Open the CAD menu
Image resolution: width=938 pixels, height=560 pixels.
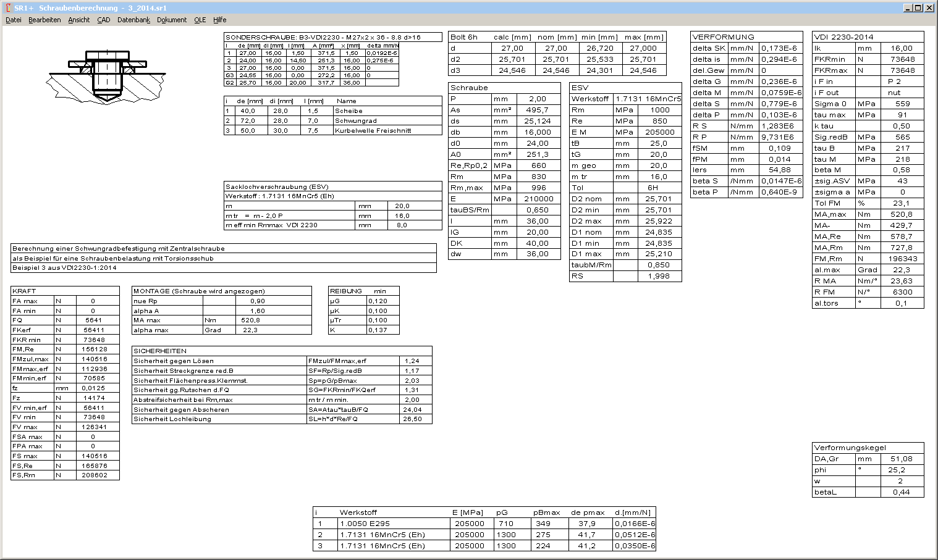point(103,20)
